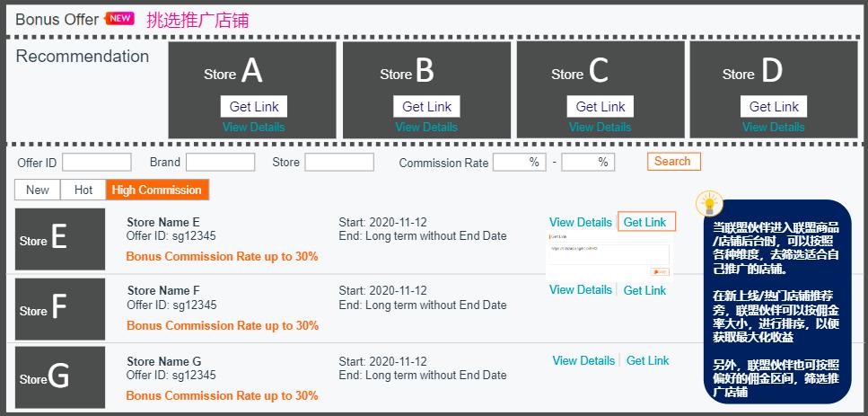Click Get Link for Store A

pyautogui.click(x=254, y=106)
